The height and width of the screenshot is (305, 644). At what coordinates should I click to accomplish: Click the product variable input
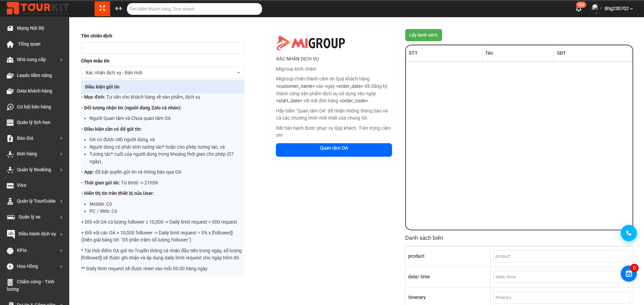point(562,256)
